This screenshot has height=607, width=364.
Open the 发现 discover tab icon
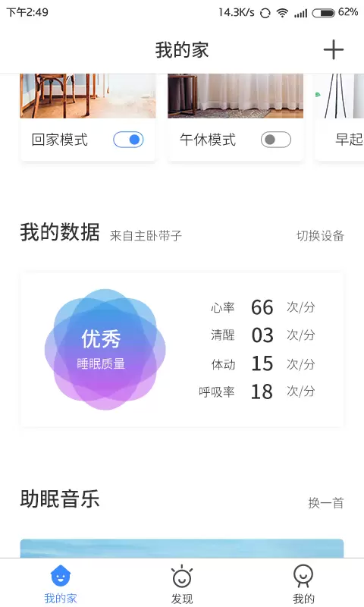coord(182,577)
